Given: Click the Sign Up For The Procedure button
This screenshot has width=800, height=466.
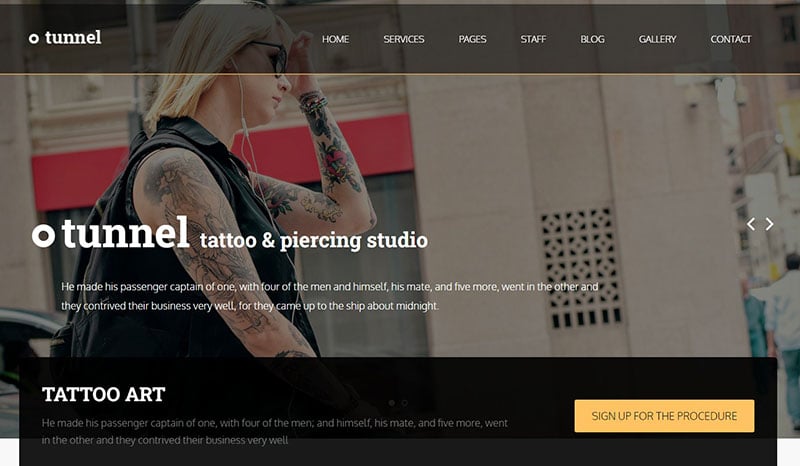Looking at the screenshot, I should [x=664, y=416].
